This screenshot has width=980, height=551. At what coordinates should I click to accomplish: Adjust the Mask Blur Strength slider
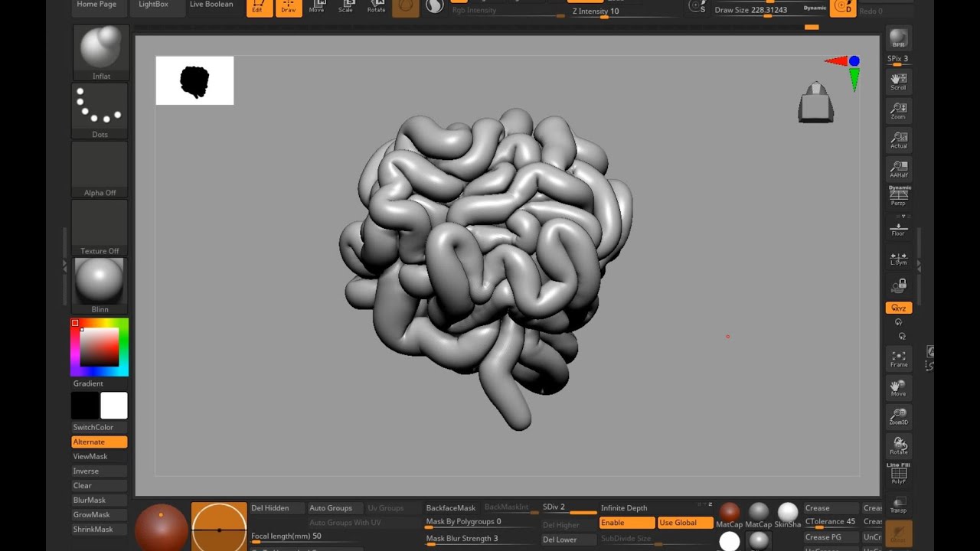481,540
